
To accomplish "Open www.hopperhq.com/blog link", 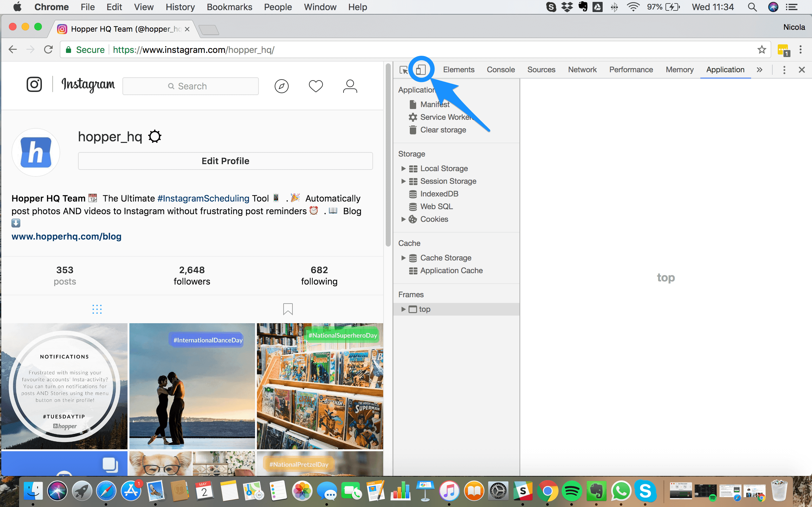I will (66, 236).
